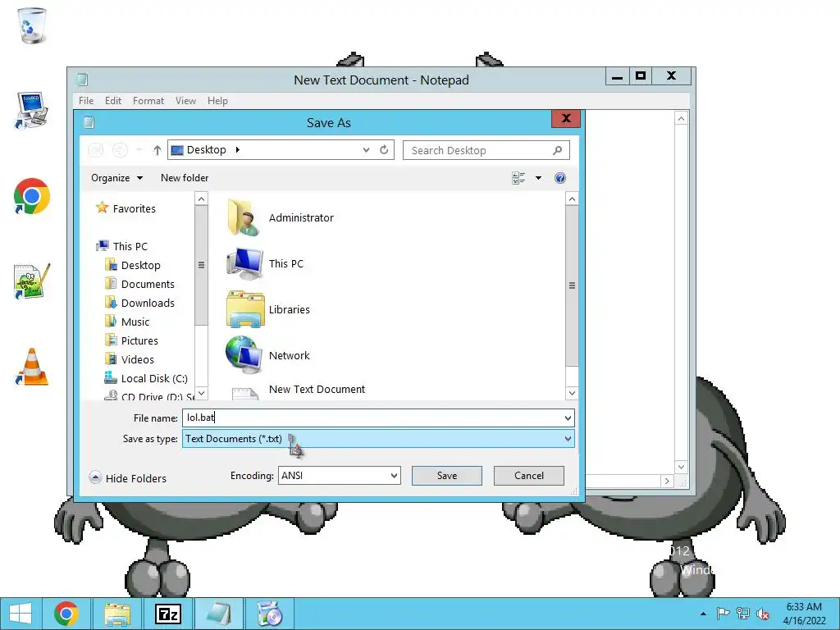Open Notepad Edit menu
Image resolution: width=840 pixels, height=630 pixels.
tap(113, 101)
